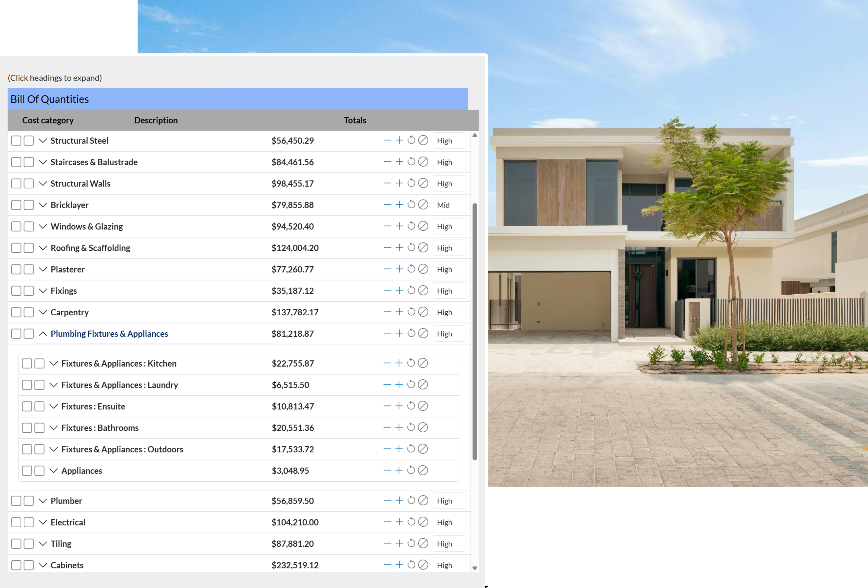Collapse the Plumbing Fixtures & Appliances section

click(x=43, y=334)
